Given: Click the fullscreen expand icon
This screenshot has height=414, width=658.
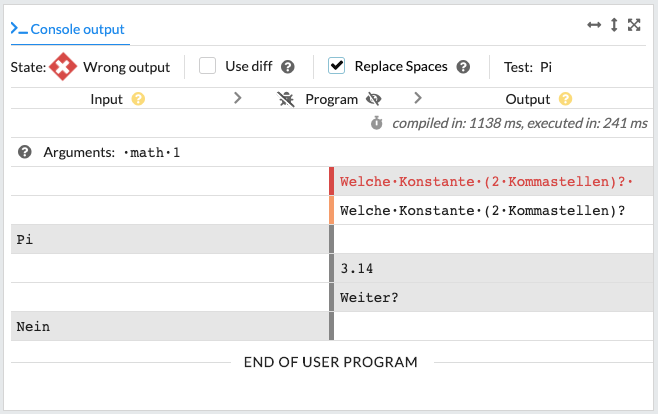Looking at the screenshot, I should (634, 25).
